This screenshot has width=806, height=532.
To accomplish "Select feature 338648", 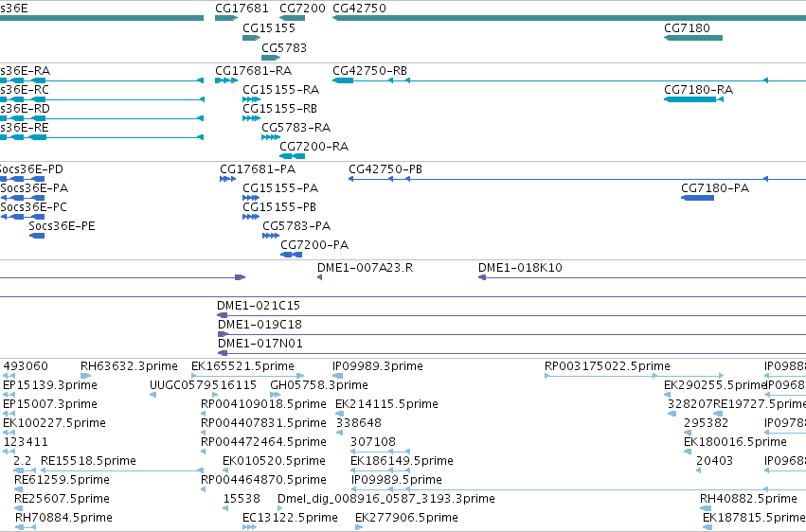I will click(359, 424).
